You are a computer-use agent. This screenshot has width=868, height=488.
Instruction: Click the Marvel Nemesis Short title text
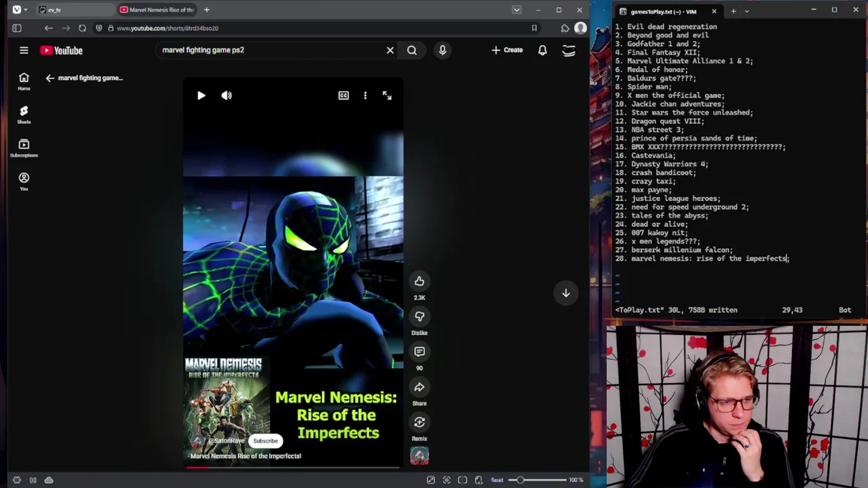pos(245,456)
